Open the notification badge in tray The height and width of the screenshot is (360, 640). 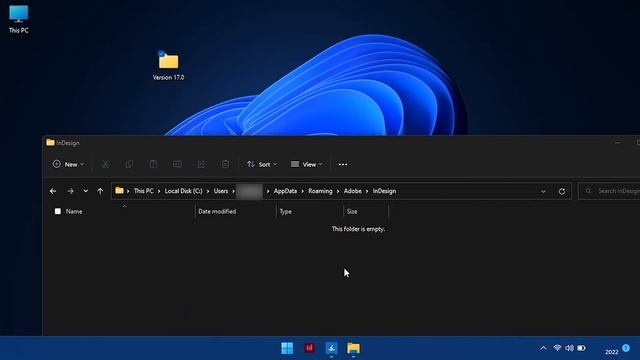pyautogui.click(x=626, y=348)
